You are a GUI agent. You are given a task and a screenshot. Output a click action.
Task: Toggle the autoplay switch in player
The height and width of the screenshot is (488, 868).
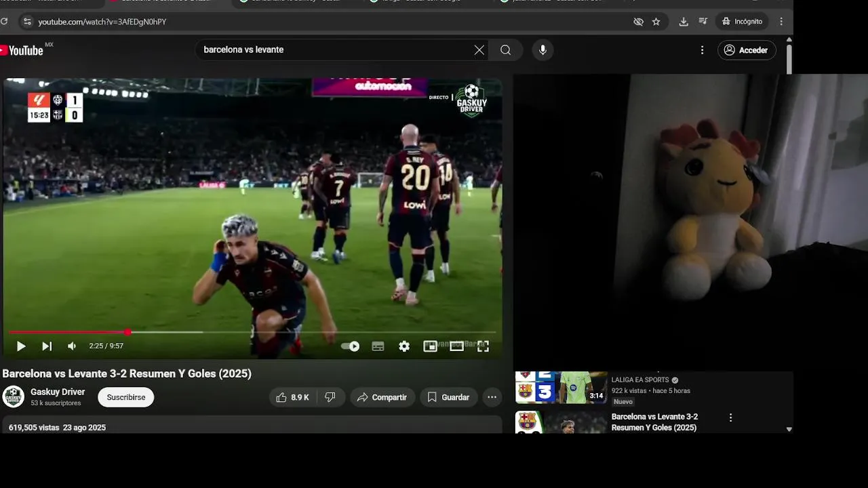[x=350, y=346]
